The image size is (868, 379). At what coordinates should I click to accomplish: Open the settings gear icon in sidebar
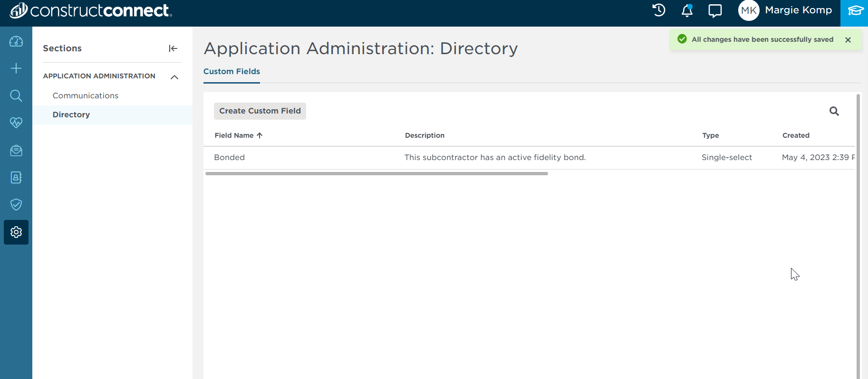click(x=16, y=232)
